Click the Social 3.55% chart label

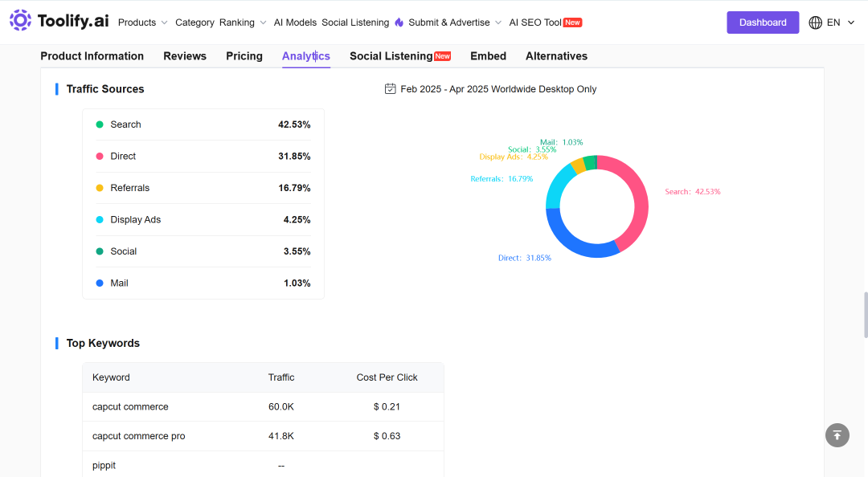(532, 149)
